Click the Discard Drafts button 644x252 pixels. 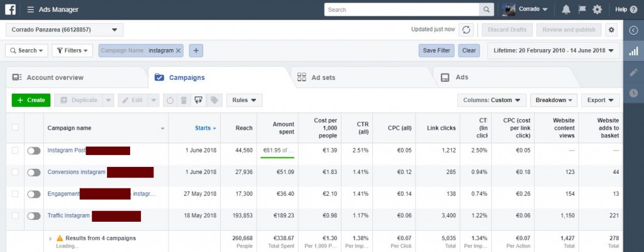[507, 30]
